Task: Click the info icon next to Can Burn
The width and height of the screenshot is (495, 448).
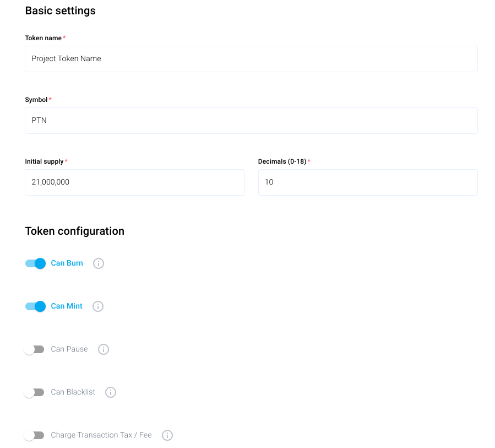Action: (99, 263)
